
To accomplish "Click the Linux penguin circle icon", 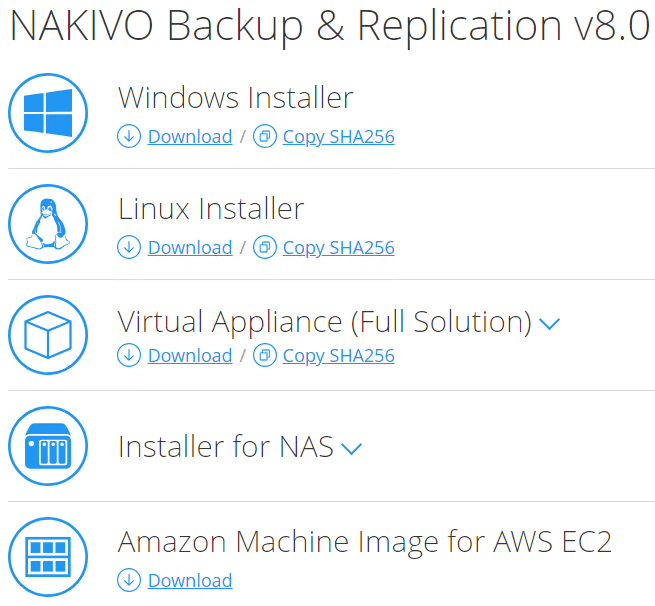I will [x=48, y=224].
